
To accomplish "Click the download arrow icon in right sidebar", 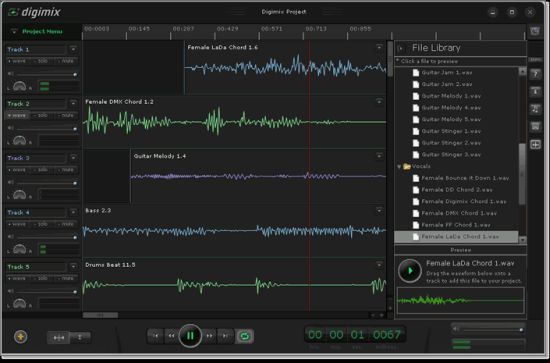I will point(535,92).
